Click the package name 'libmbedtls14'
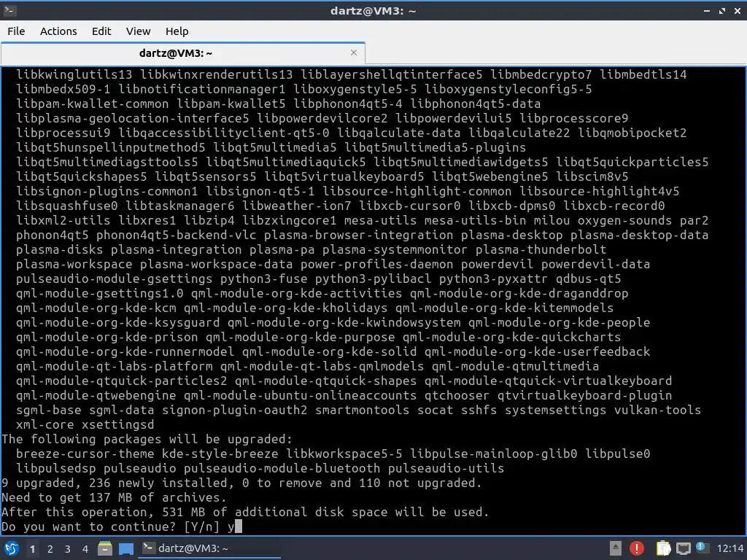747x560 pixels. 643,75
